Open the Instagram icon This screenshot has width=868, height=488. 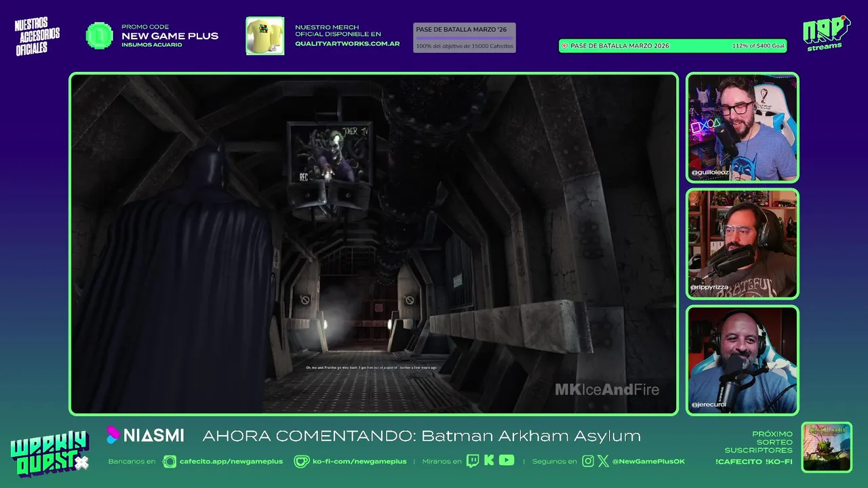point(588,461)
